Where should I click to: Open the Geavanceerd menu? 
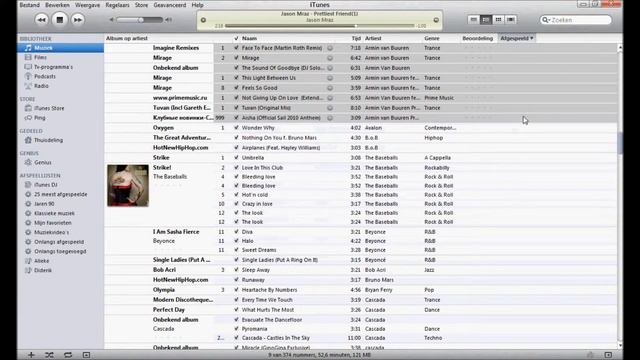pos(170,5)
